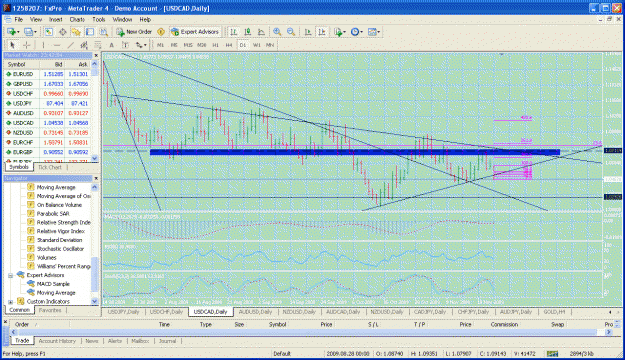625x360 pixels.
Task: Open the Data Window icon
Action: pos(63,32)
